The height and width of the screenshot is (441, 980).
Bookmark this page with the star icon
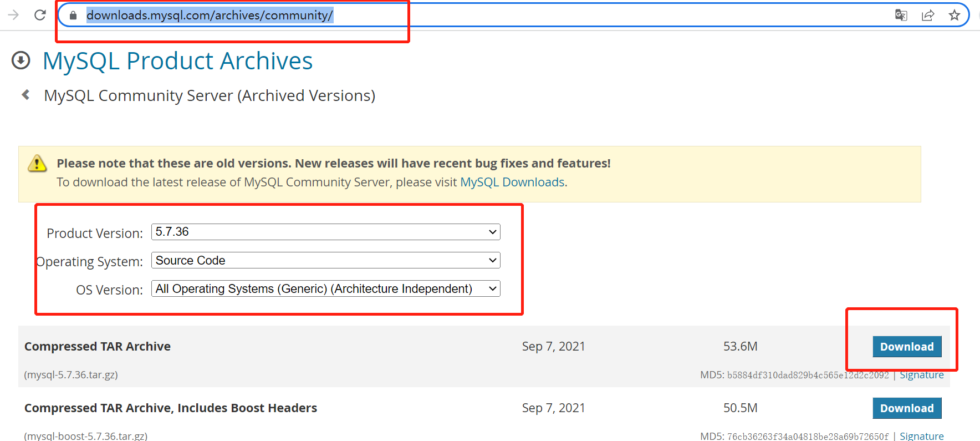click(x=955, y=15)
